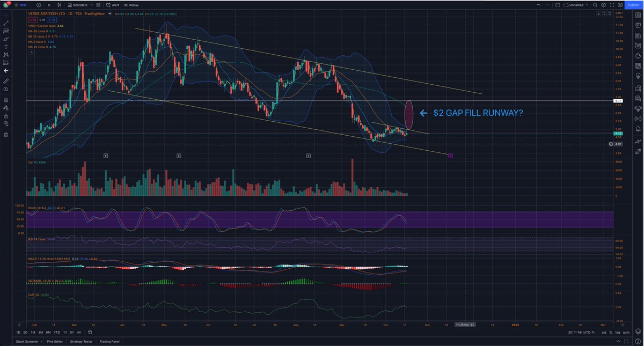The image size is (644, 346).
Task: Click the Alert button
Action: (x=112, y=5)
